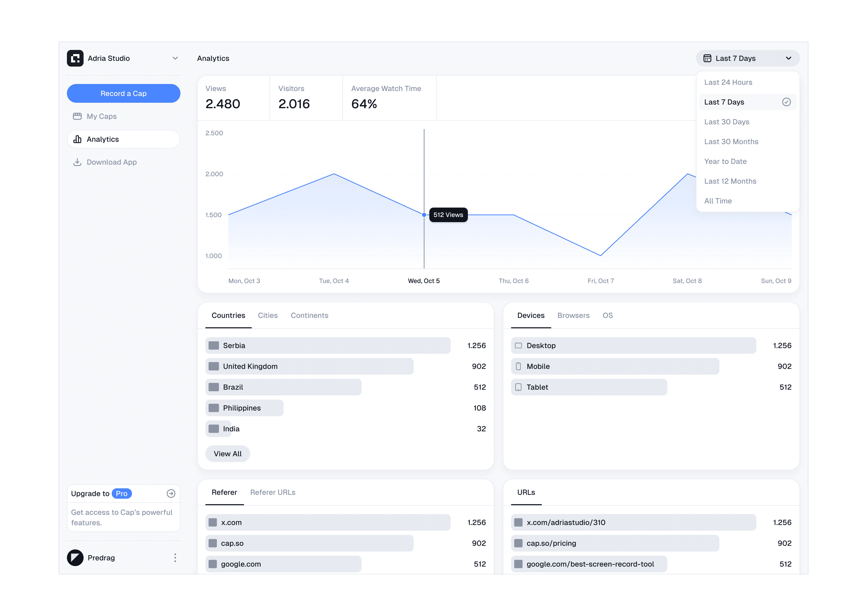Expand the Adria Studio workspace chevron

coord(175,58)
